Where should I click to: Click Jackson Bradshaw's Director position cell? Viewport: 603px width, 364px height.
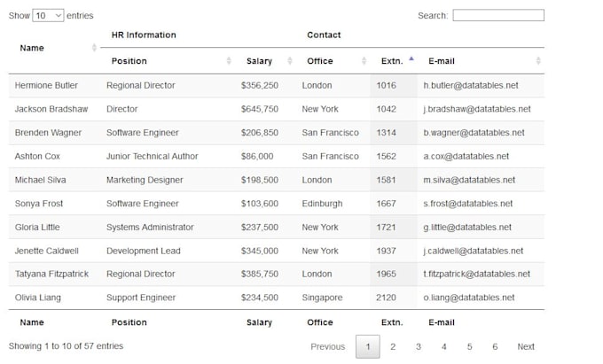tap(121, 109)
